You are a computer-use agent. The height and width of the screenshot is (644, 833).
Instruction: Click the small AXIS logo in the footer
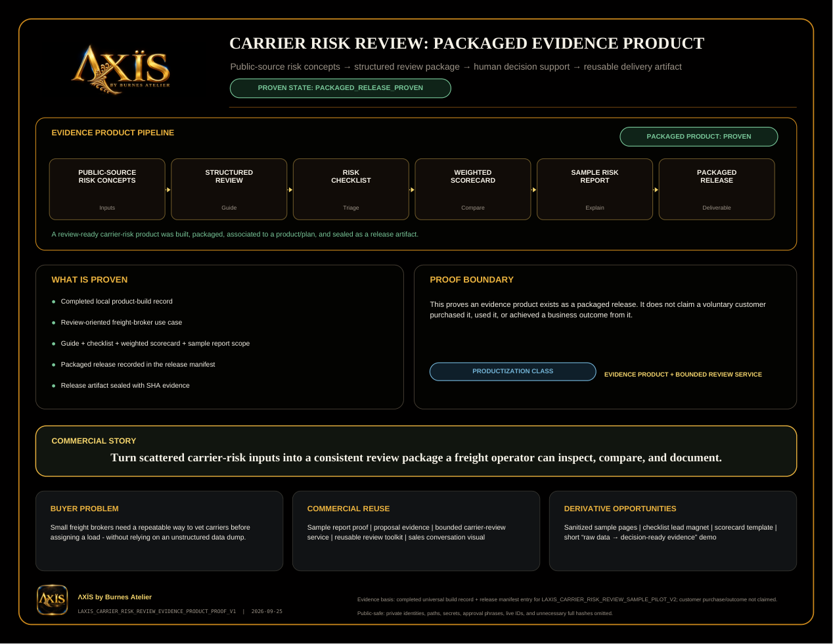point(52,600)
